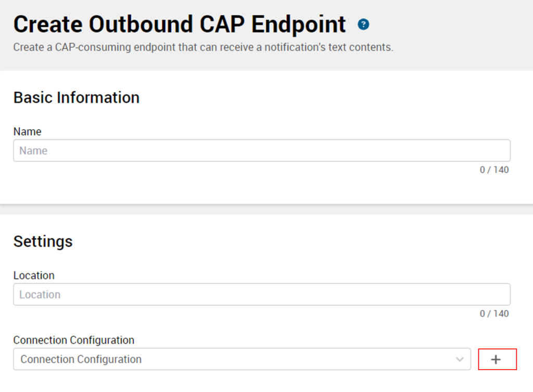Click the Create Outbound CAP Endpoint title

tap(180, 24)
